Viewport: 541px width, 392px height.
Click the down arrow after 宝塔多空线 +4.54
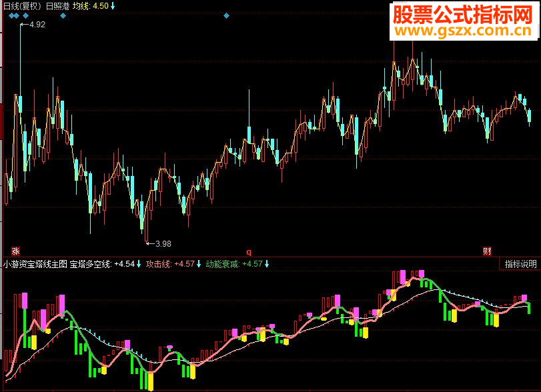(139, 264)
